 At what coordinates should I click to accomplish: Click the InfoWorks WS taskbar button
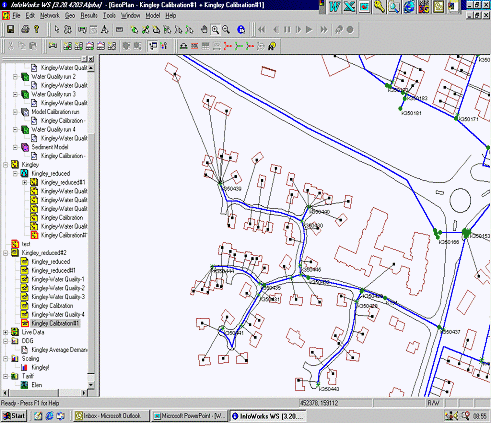coord(267,416)
